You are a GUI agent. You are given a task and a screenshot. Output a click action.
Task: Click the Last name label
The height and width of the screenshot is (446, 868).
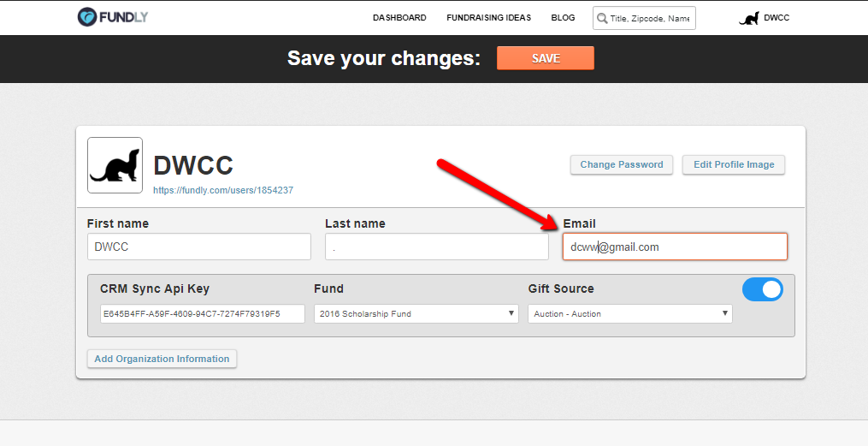(x=355, y=223)
